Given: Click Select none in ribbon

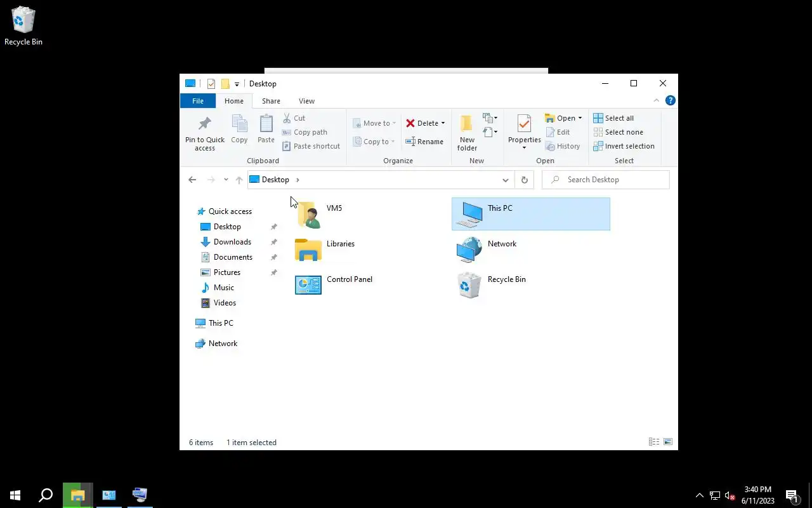Looking at the screenshot, I should 619,132.
